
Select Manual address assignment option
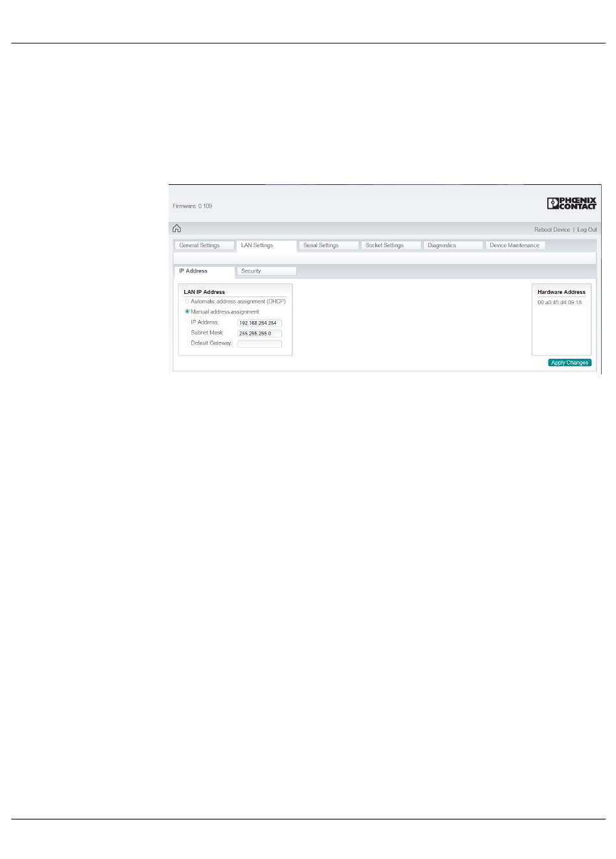[187, 312]
